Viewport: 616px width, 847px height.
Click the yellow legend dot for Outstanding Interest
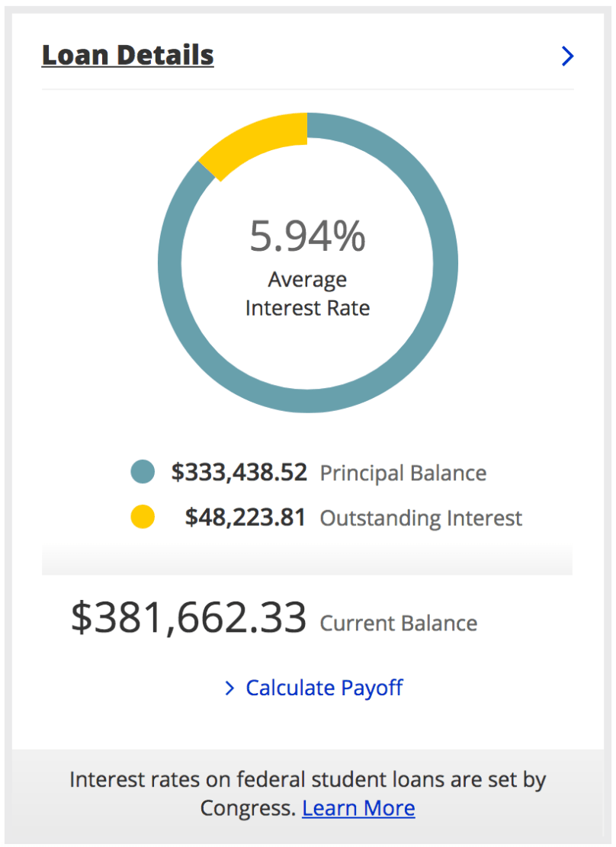[x=143, y=517]
